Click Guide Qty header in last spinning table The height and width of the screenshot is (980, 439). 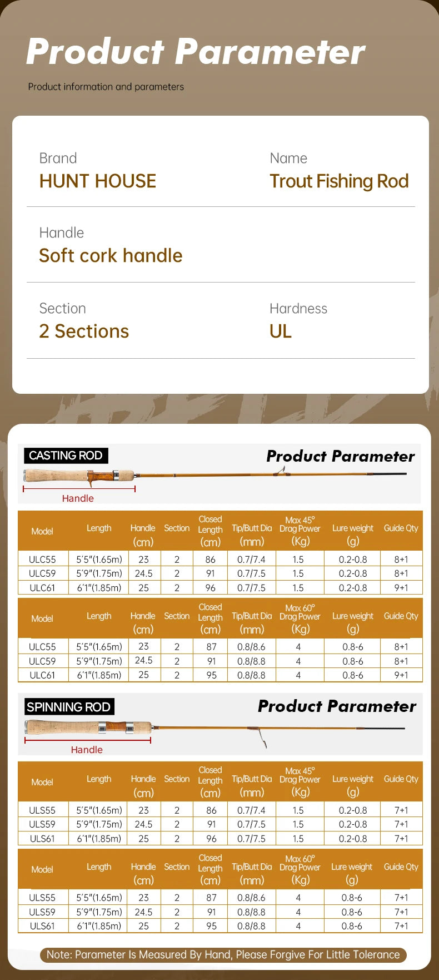pos(401,867)
